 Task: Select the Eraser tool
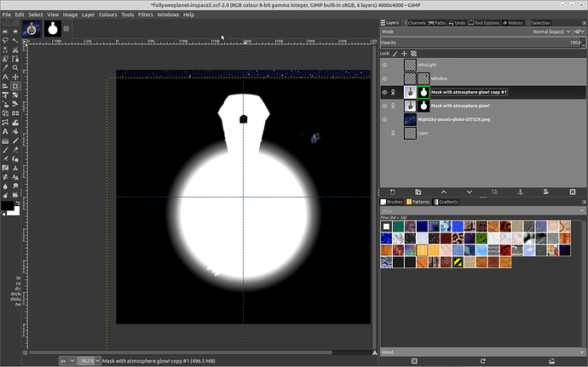coord(15,150)
